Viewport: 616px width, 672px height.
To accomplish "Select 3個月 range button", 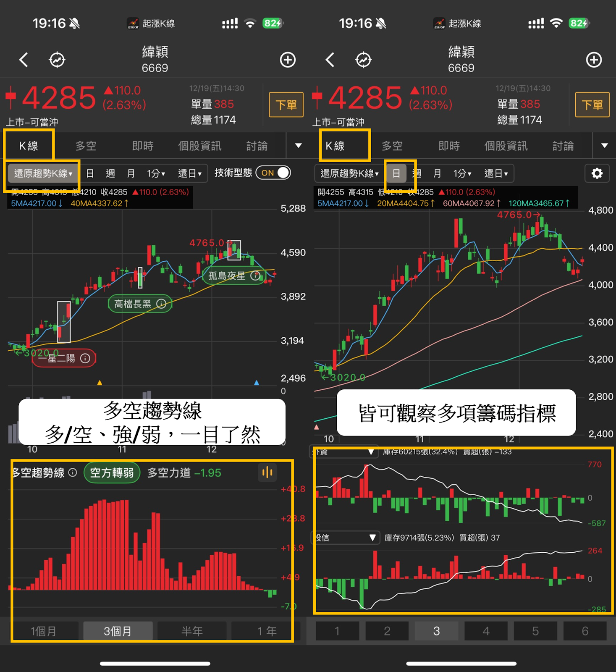I will (x=118, y=631).
